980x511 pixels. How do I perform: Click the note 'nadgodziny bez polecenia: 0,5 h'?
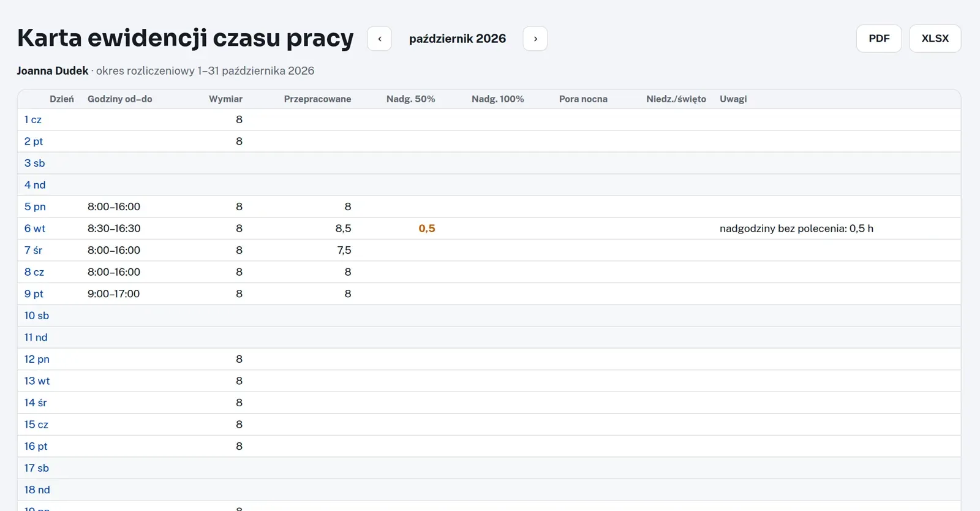click(796, 229)
